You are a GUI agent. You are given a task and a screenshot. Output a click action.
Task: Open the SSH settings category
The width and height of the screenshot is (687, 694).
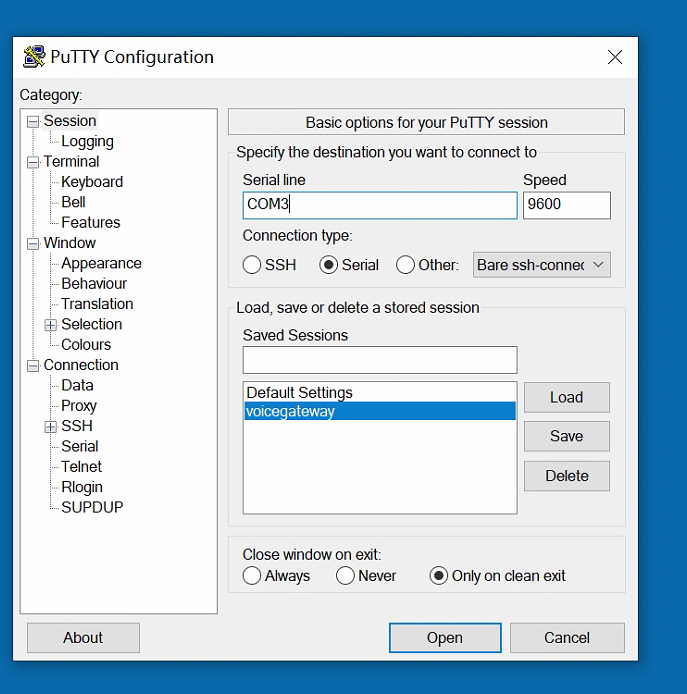[77, 426]
